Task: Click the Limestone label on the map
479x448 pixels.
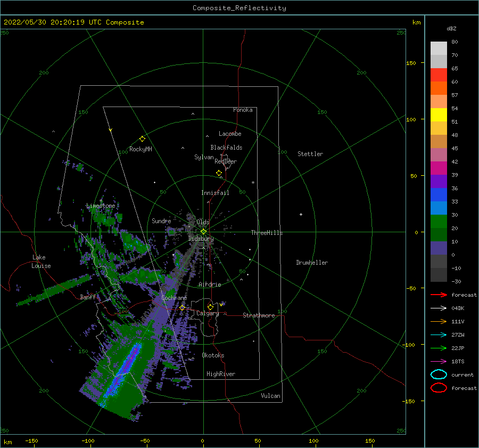Action: [x=101, y=206]
